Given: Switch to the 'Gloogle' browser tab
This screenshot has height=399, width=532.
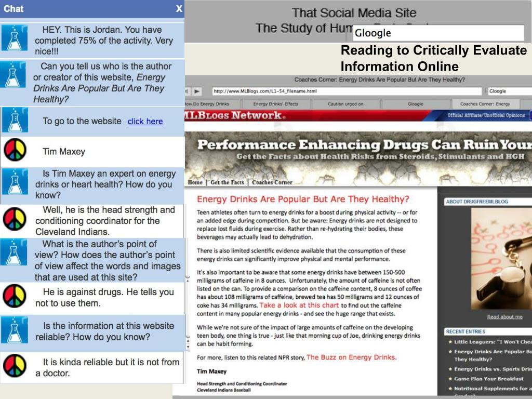Looking at the screenshot, I should click(x=415, y=104).
